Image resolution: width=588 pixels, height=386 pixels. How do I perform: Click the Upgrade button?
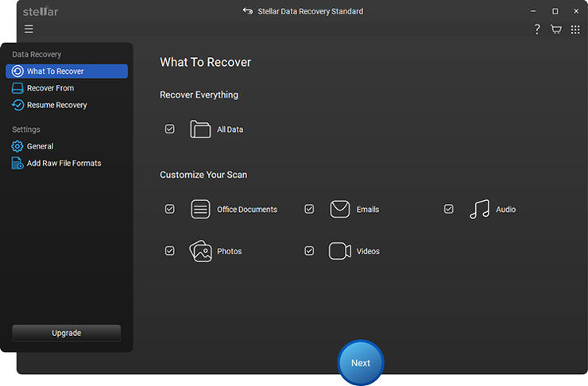point(67,333)
